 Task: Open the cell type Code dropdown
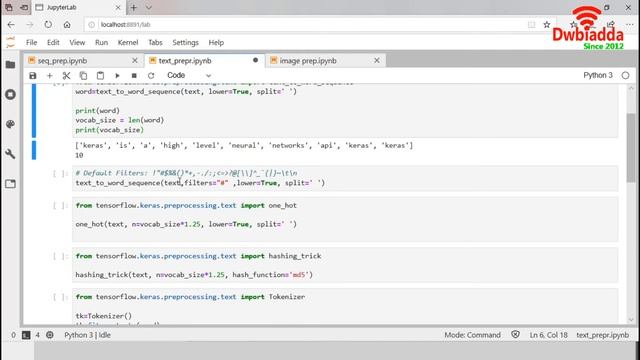189,76
